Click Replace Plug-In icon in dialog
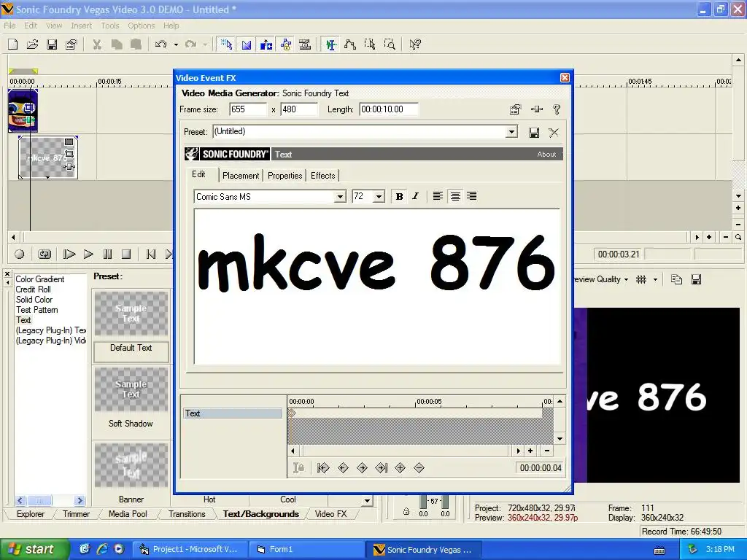Image resolution: width=747 pixels, height=560 pixels. 536,109
